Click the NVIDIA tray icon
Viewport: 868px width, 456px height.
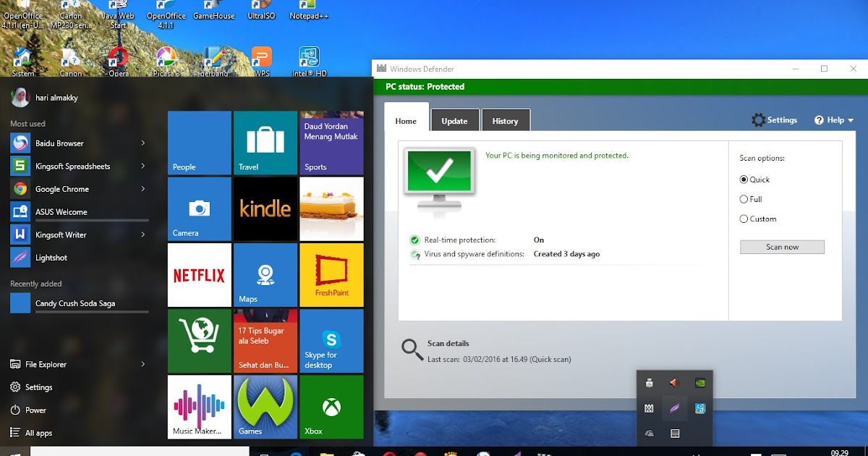699,383
